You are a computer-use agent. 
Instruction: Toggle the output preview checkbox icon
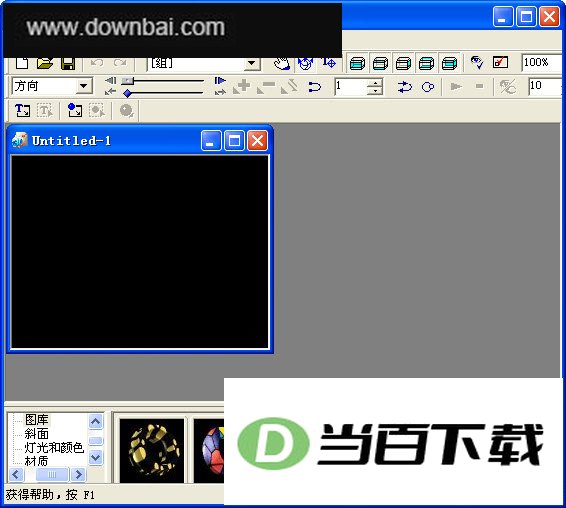tap(500, 62)
